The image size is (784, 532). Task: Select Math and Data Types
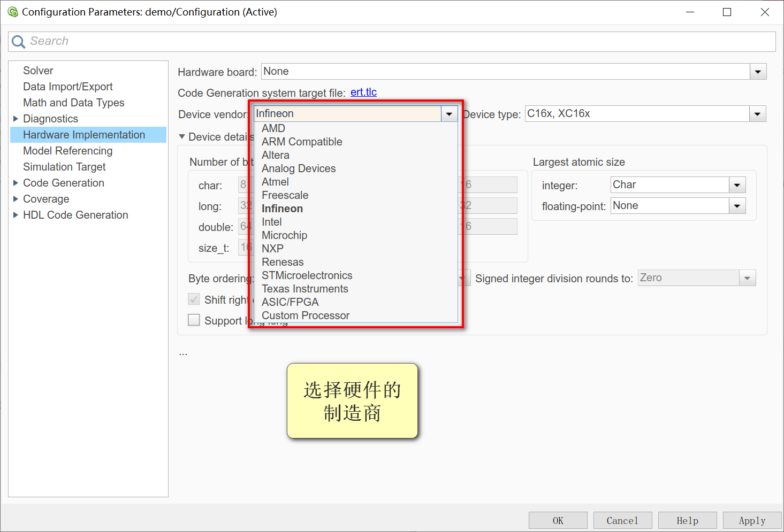point(74,103)
